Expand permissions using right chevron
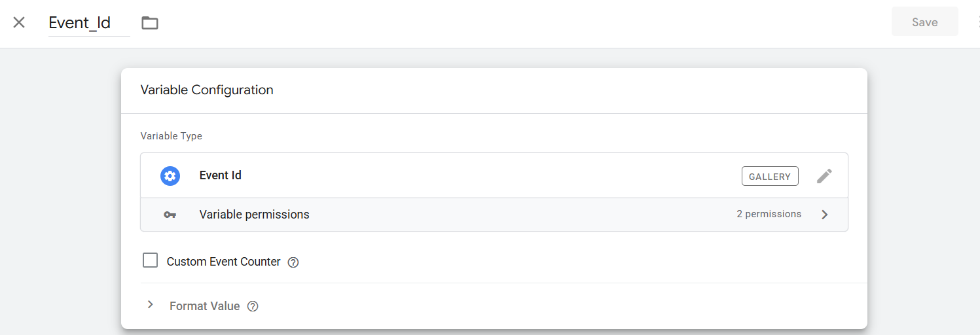The height and width of the screenshot is (335, 980). [x=825, y=215]
